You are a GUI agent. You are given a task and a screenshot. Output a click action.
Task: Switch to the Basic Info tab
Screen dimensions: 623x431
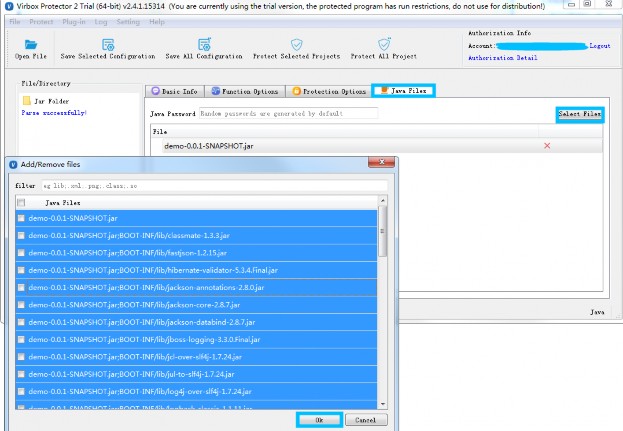174,91
